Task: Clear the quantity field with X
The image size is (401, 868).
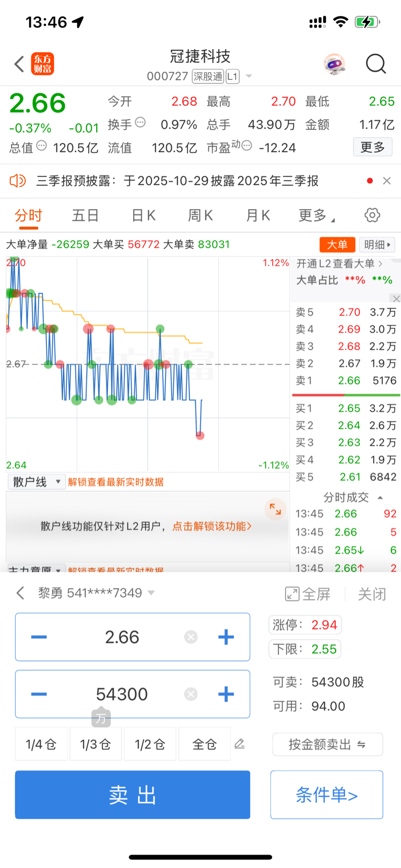Action: 191,694
